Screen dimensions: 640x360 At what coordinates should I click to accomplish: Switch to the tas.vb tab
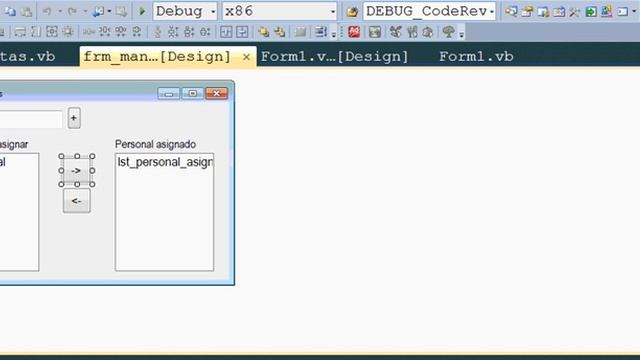click(28, 56)
